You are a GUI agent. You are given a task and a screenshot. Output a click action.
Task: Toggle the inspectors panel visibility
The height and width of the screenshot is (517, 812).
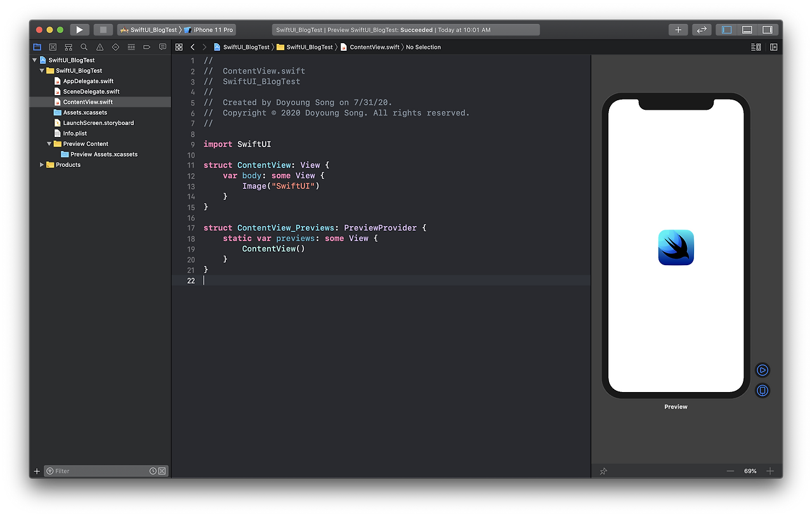(767, 30)
